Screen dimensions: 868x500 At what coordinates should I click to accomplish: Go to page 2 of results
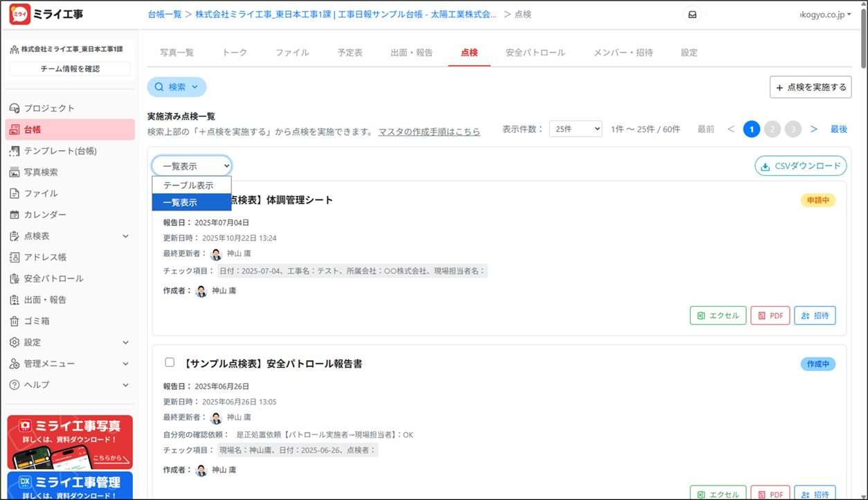pos(772,129)
